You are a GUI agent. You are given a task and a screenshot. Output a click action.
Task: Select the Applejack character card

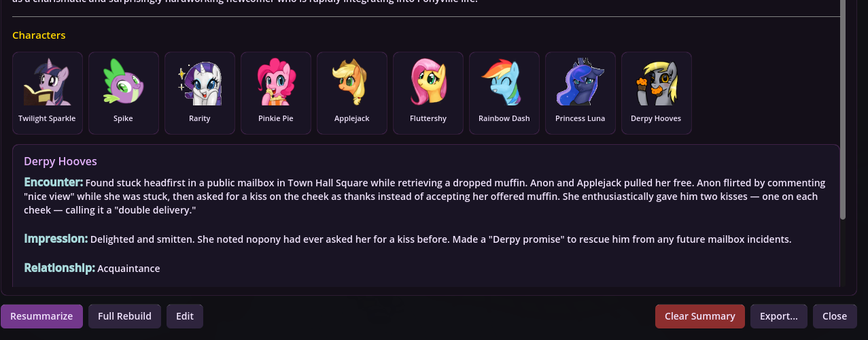[x=352, y=93]
